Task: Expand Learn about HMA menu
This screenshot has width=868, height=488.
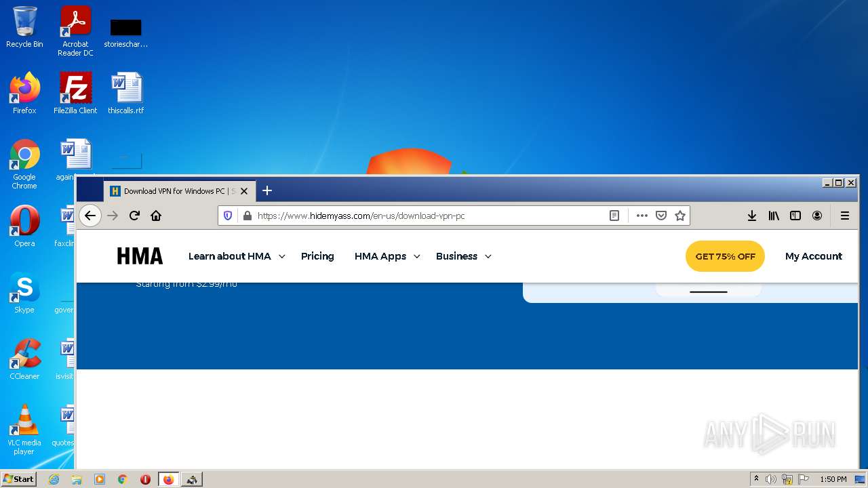Action: pos(237,256)
